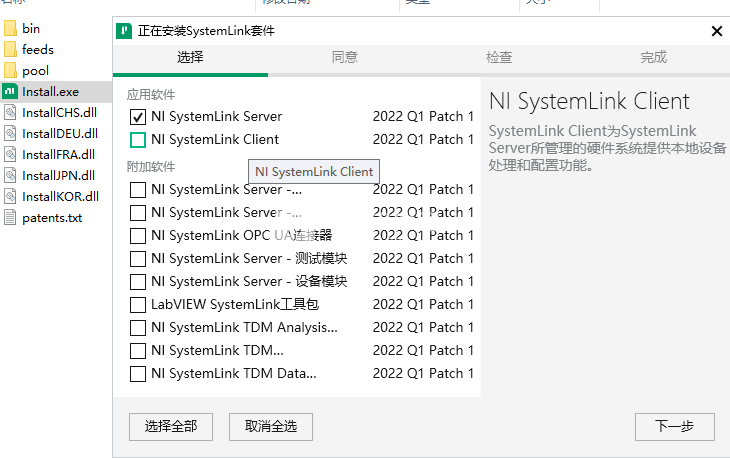The height and width of the screenshot is (458, 730).
Task: Select the feeds folder icon
Action: click(10, 49)
